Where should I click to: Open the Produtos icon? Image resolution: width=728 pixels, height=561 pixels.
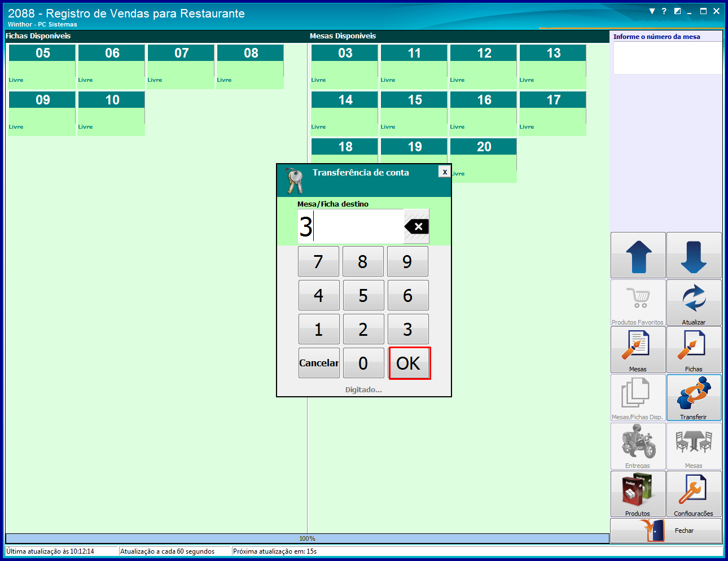pyautogui.click(x=638, y=494)
